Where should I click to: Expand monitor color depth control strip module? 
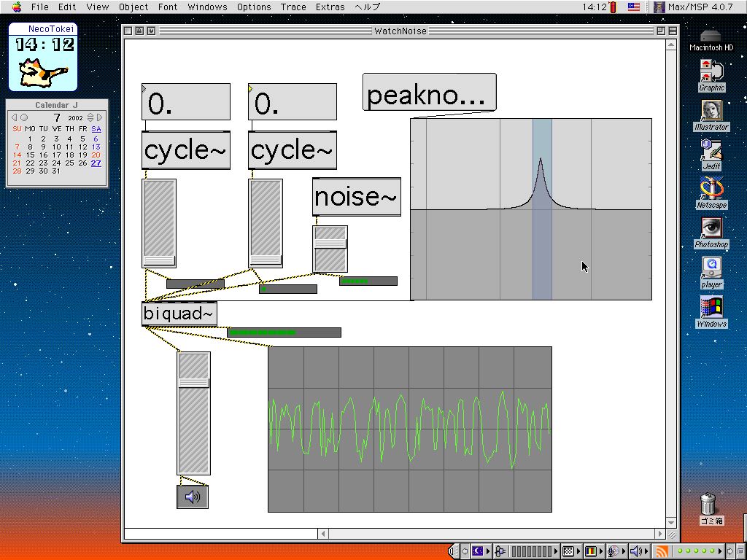coord(592,552)
